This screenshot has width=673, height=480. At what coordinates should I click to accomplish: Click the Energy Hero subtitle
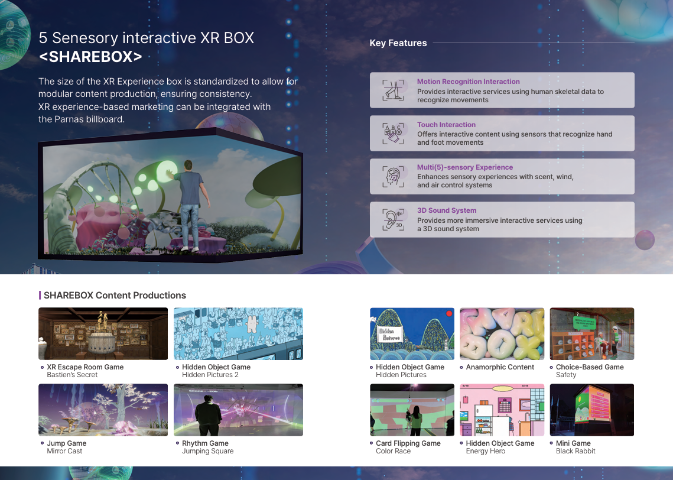(x=485, y=451)
